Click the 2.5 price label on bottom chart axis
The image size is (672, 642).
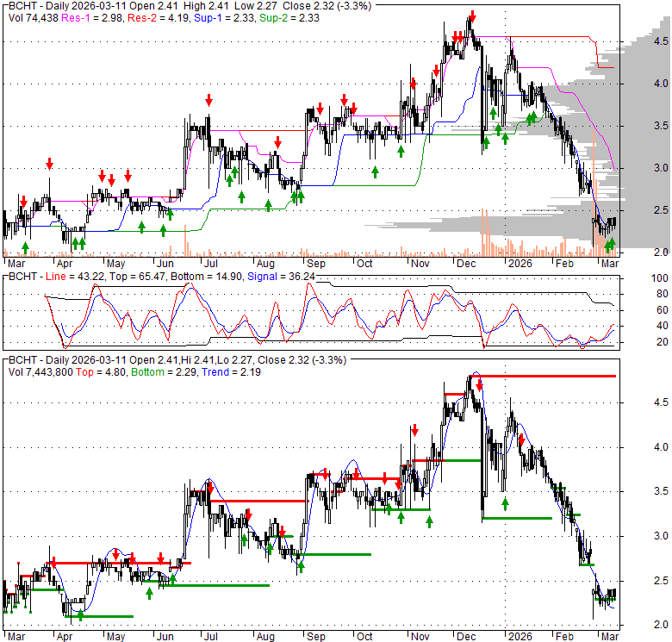tap(661, 580)
